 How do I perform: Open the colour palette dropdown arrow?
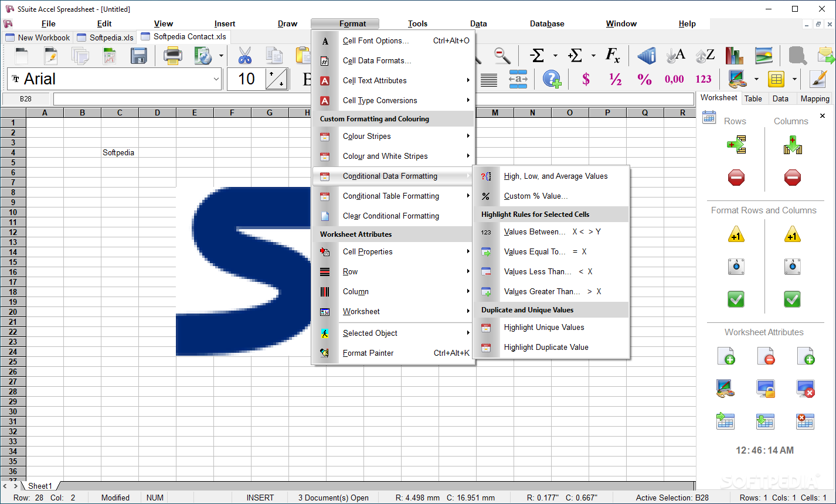pos(756,79)
